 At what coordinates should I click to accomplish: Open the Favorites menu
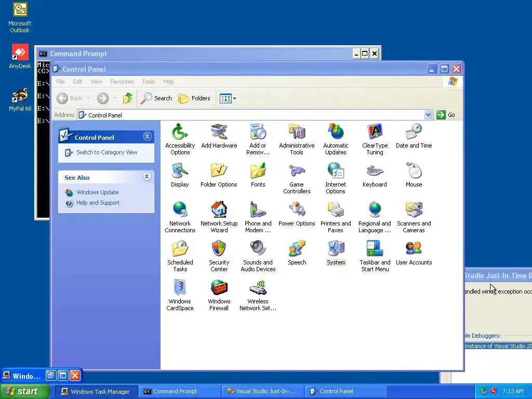(122, 82)
